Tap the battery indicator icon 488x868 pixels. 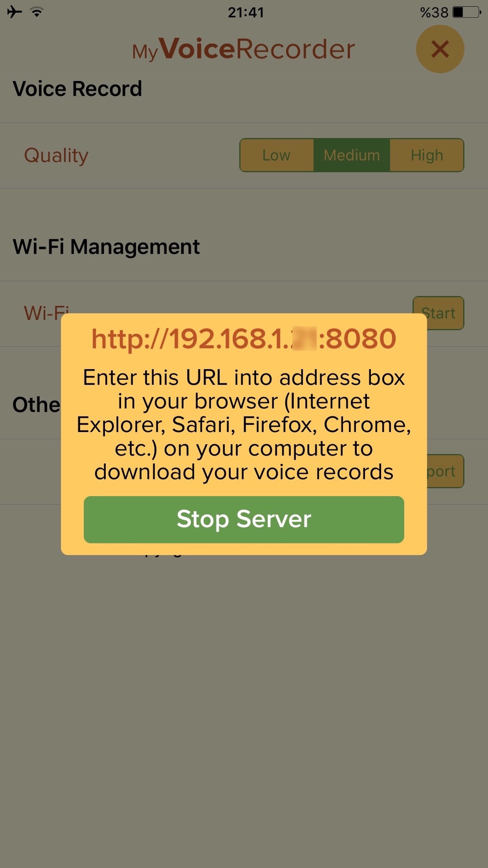467,12
